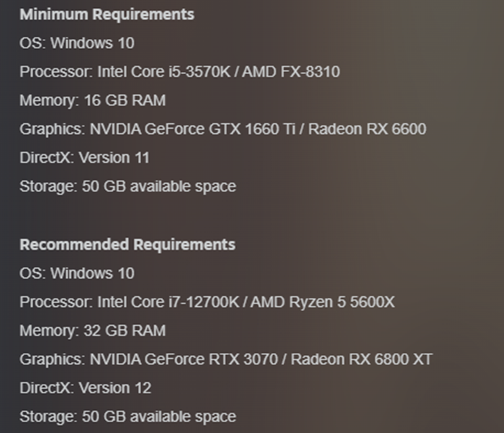Click the Memory: 32 GB RAM text
The image size is (504, 433).
93,331
